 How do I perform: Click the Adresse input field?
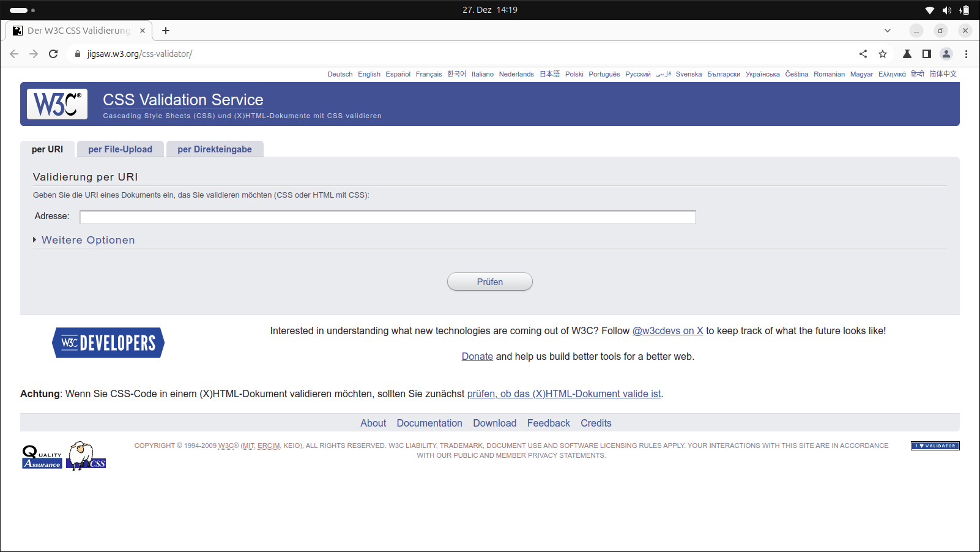coord(388,217)
